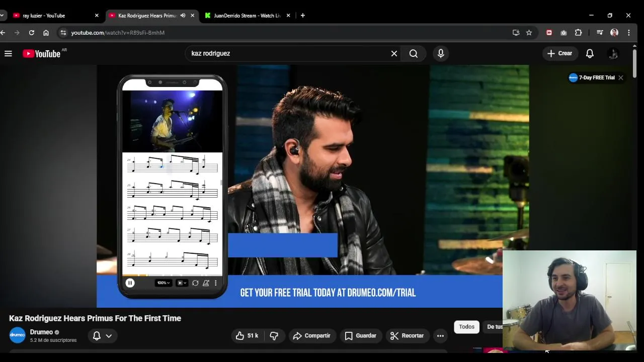Viewport: 644px width, 362px height.
Task: Open a new browser tab
Action: (302, 16)
